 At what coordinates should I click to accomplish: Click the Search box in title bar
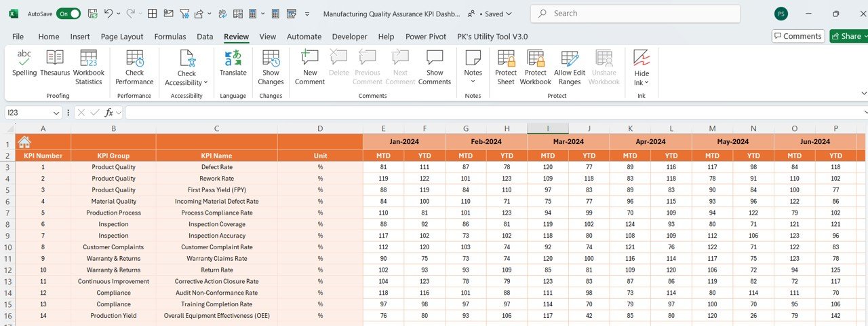pos(635,14)
